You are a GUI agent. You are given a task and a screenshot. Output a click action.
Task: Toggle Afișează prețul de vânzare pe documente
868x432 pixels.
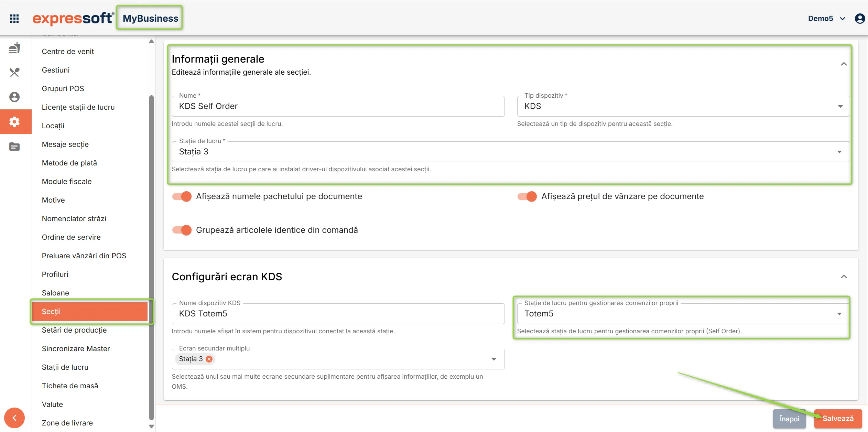pyautogui.click(x=527, y=196)
